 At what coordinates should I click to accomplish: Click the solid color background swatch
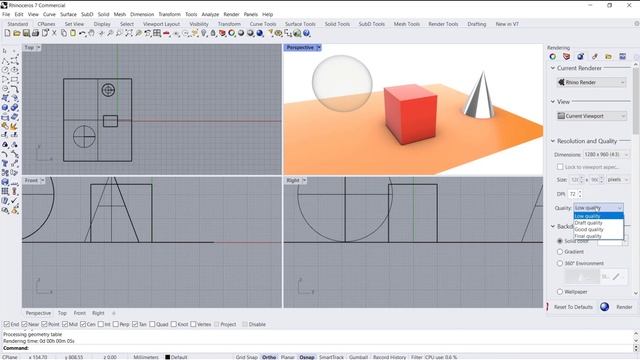click(609, 242)
